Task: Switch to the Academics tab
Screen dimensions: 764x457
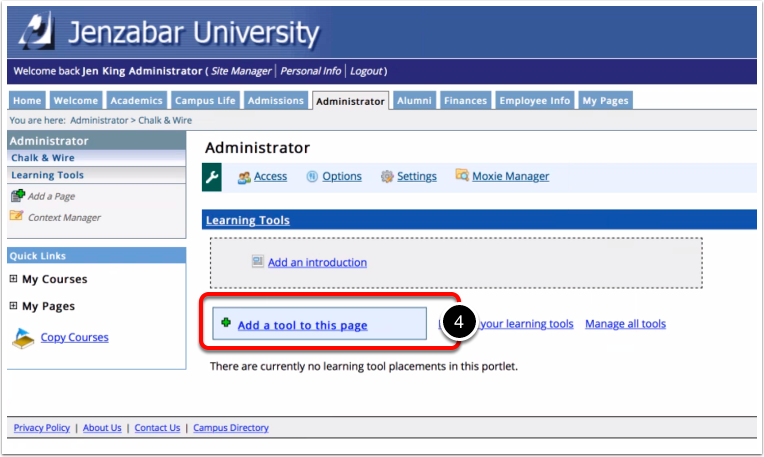Action: 136,100
